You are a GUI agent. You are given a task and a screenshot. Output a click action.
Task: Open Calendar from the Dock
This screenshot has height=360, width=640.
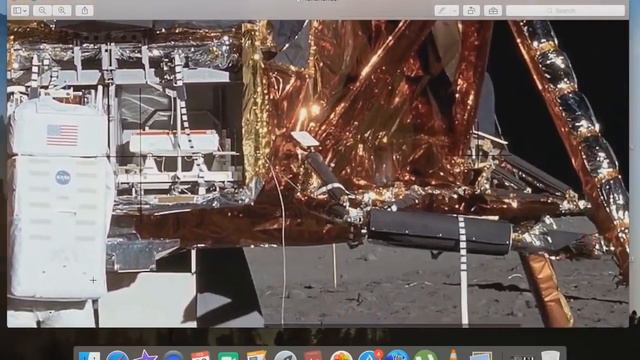[x=200, y=356]
